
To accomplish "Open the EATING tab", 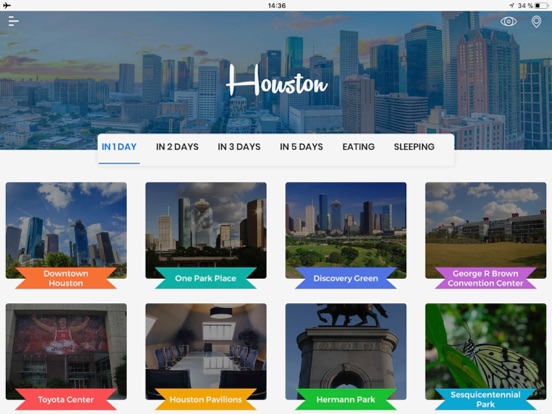I will [x=358, y=147].
